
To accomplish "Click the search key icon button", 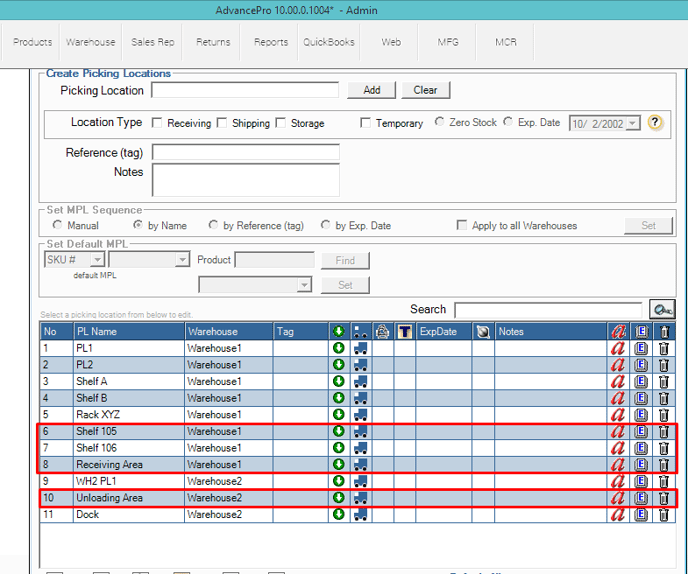I will point(661,310).
